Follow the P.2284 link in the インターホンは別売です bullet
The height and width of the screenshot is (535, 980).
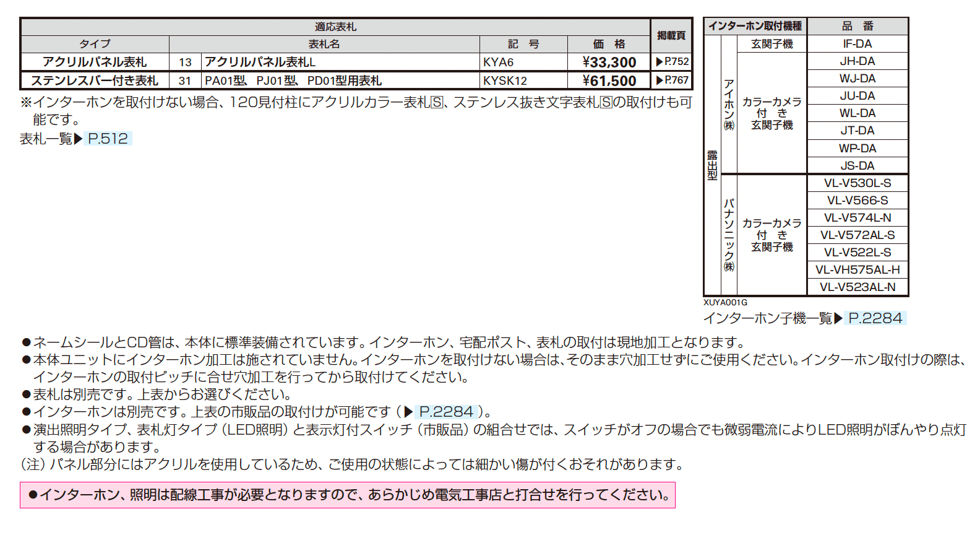pos(446,412)
